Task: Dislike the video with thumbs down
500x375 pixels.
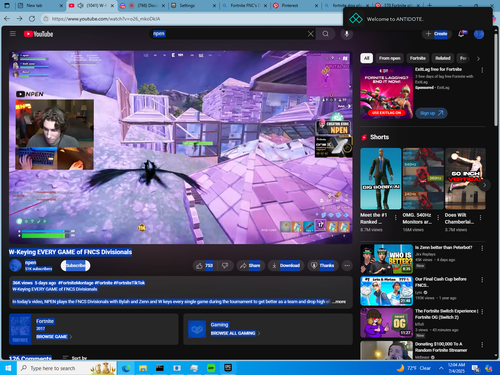Action: tap(225, 266)
